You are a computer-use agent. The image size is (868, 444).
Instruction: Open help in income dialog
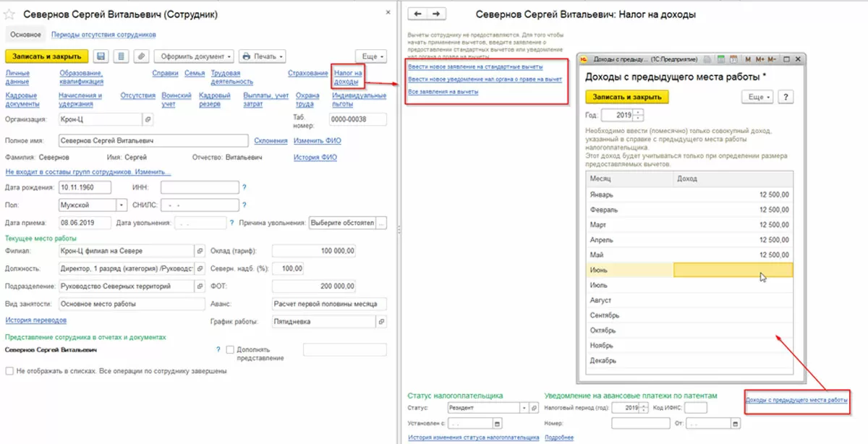[x=786, y=96]
